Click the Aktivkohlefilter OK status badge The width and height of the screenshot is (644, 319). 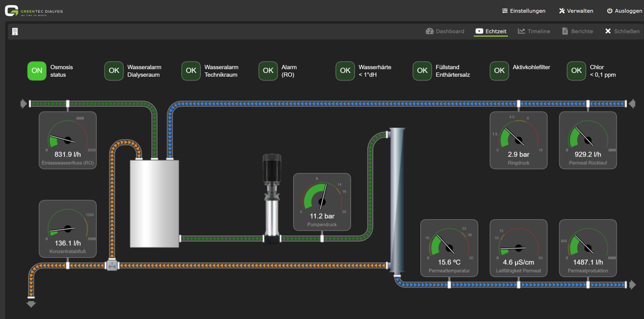point(500,71)
